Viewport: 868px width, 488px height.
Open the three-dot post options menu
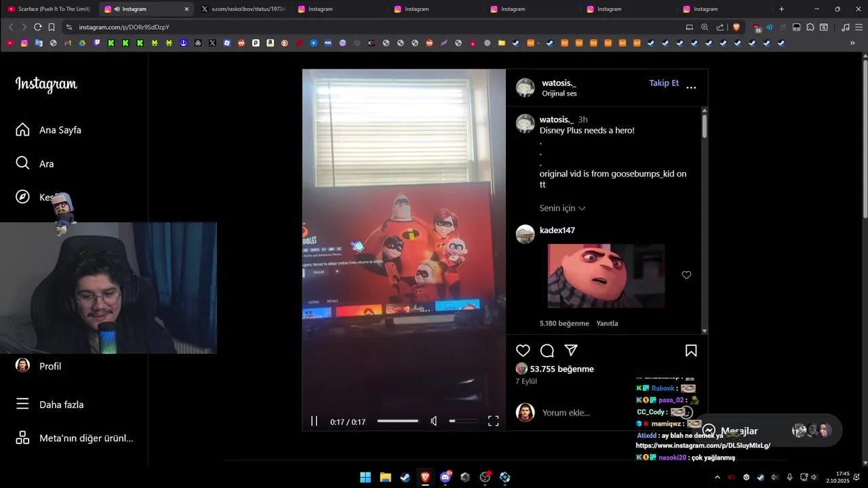coord(691,87)
